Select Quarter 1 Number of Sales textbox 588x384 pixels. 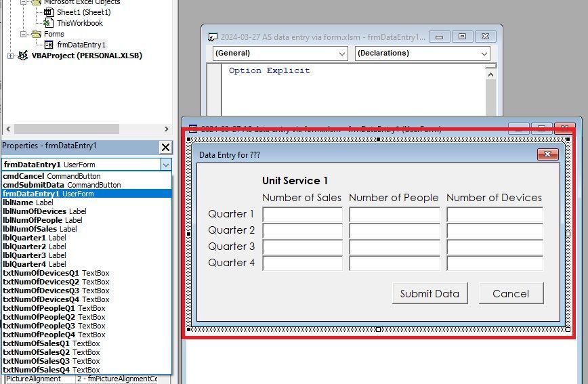302,215
